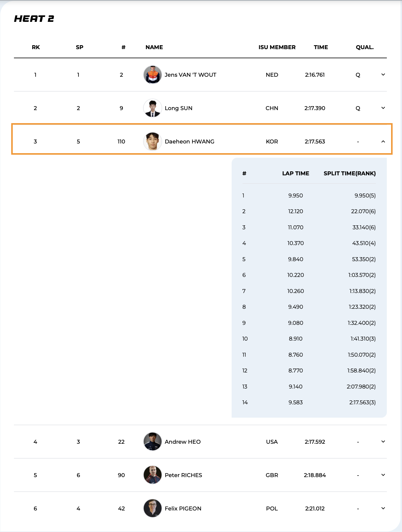Collapse Daeheon HWANG's lap times panel
Viewport: 402px width, 532px height.
point(383,141)
